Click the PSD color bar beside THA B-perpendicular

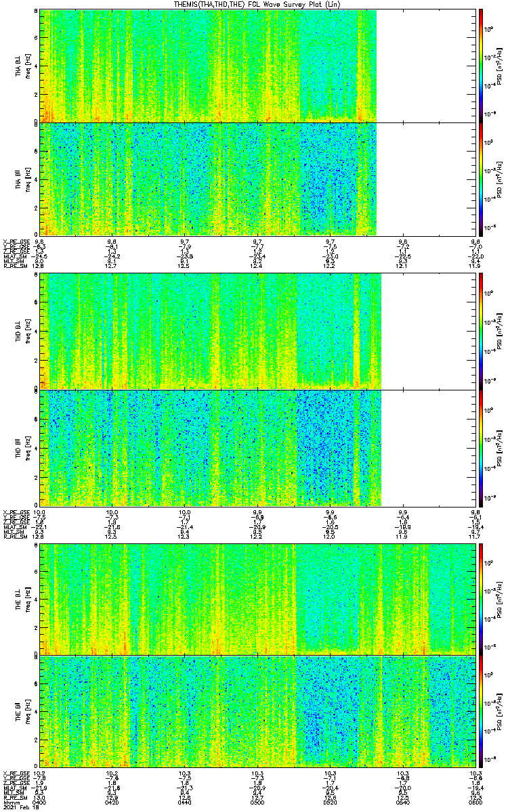click(x=480, y=66)
